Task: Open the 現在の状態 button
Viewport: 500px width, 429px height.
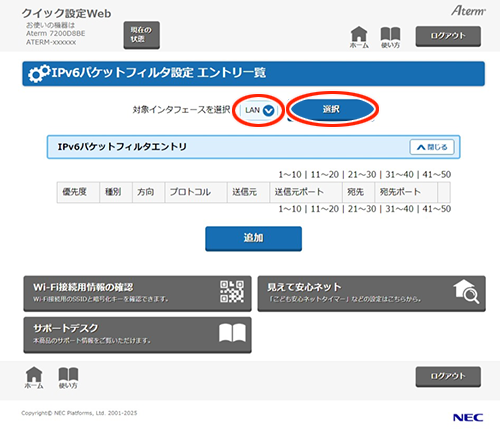Action: tap(141, 35)
